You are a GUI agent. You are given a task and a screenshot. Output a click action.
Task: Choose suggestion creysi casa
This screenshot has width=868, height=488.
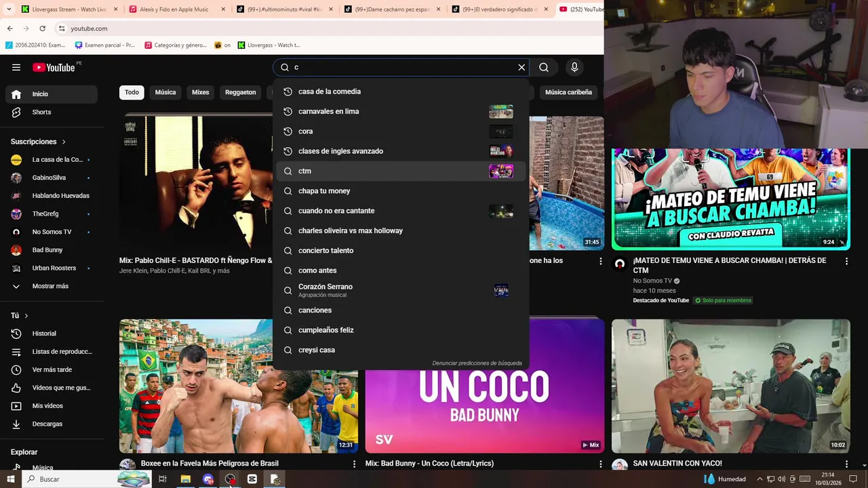(401, 350)
